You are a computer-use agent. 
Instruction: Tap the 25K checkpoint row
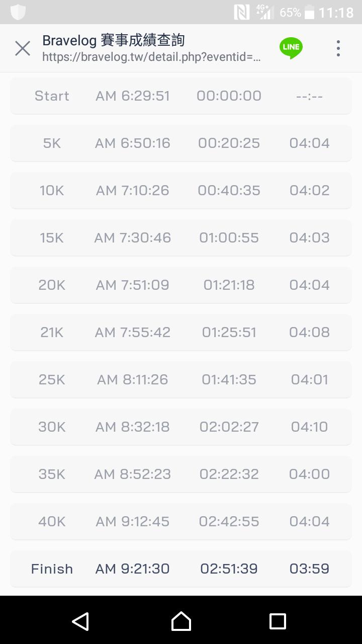point(181,379)
